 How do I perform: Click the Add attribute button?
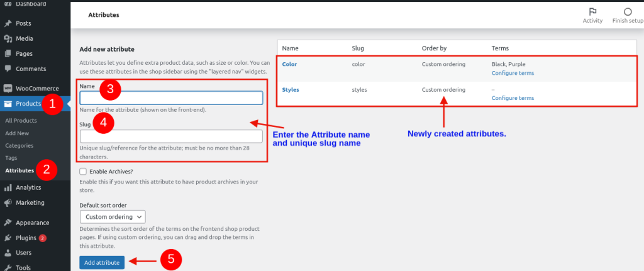point(102,262)
